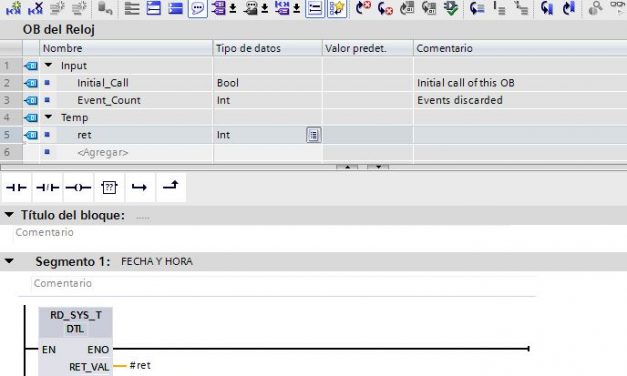Open dropdown arrow beside absolute/symbolic operands icon

coord(233,8)
